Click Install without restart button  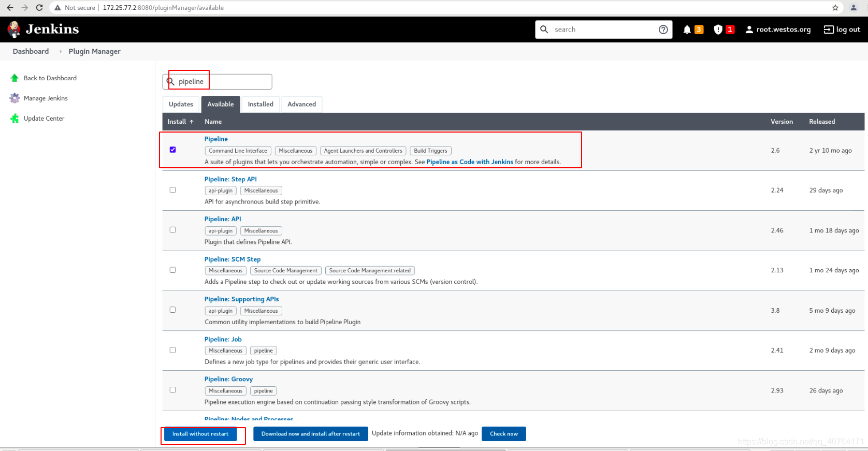coord(200,434)
